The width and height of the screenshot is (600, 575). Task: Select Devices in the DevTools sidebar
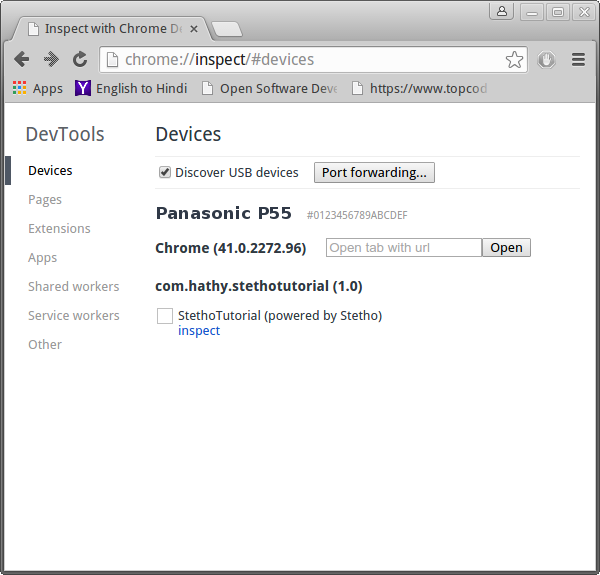(50, 171)
